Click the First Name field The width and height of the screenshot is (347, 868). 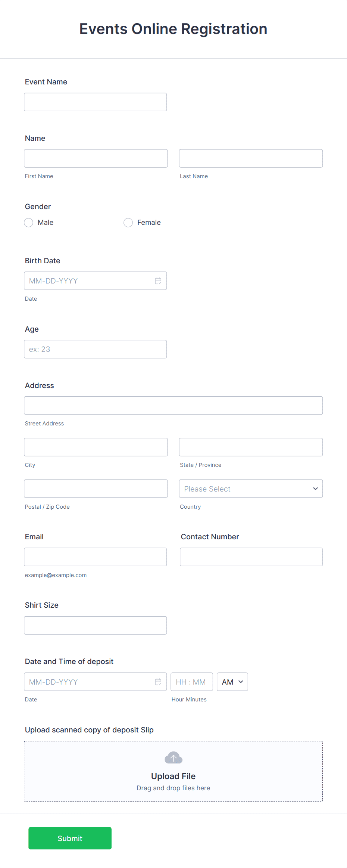[x=96, y=158]
